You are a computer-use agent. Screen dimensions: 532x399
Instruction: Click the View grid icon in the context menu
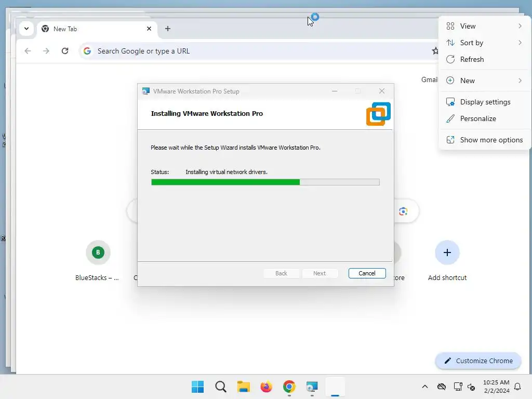coord(450,26)
